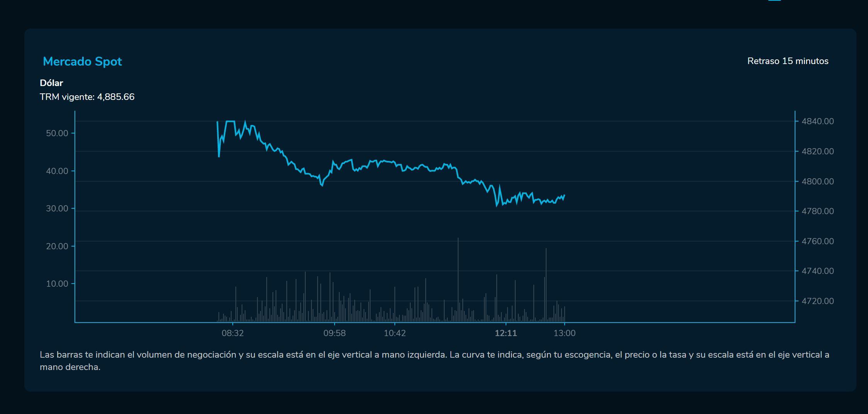Select the Dólar label above chart
868x414 pixels.
pyautogui.click(x=51, y=83)
